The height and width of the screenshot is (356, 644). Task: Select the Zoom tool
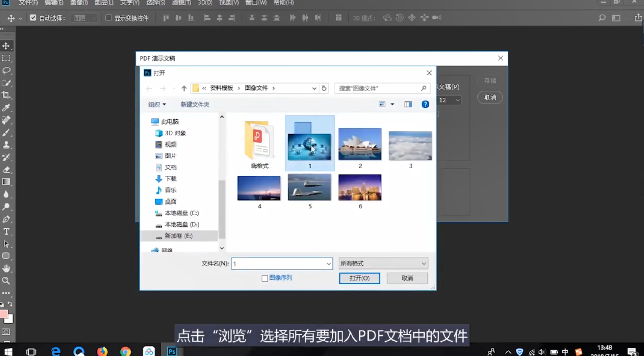[6, 281]
